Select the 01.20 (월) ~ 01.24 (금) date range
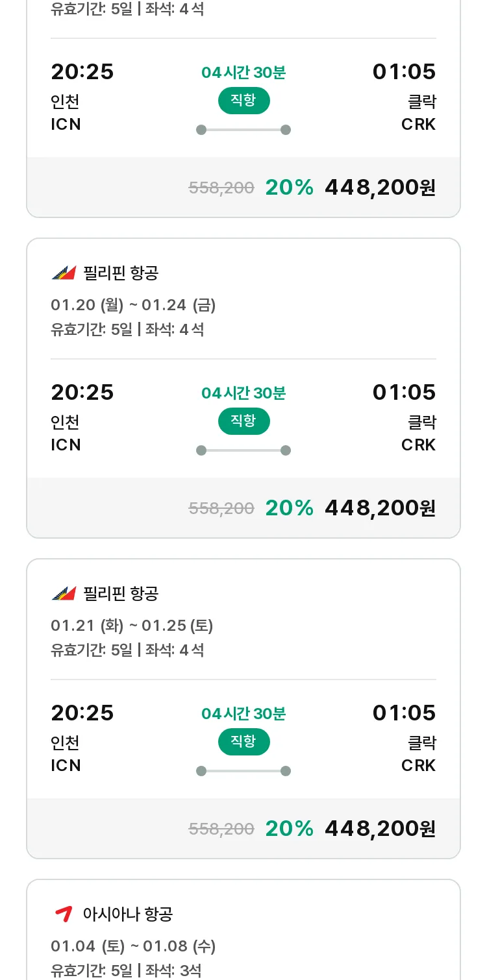The image size is (487, 980). tap(133, 305)
